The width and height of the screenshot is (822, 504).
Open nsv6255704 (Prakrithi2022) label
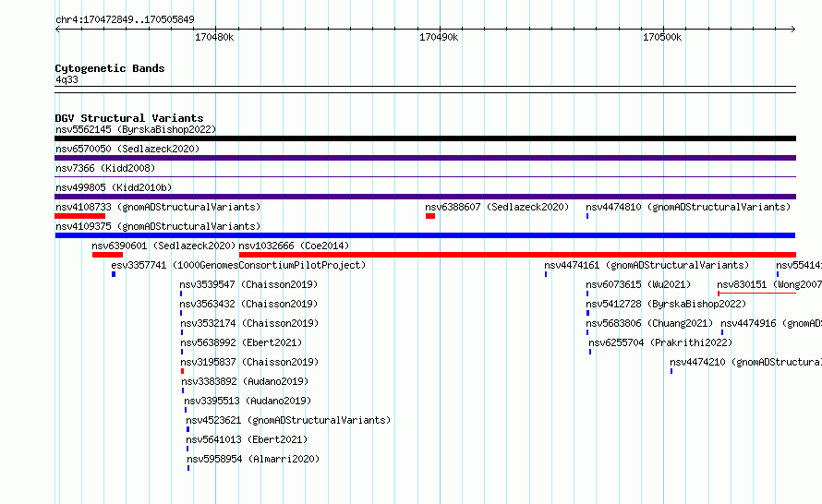(660, 342)
